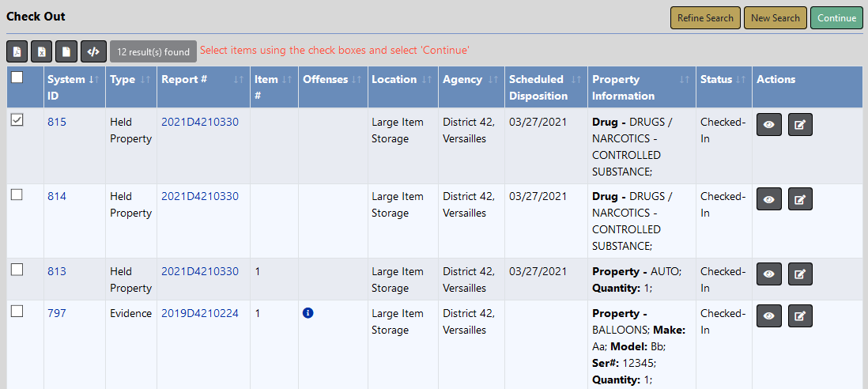Tick the checkbox for System ID 814
The width and height of the screenshot is (868, 389).
pyautogui.click(x=17, y=194)
